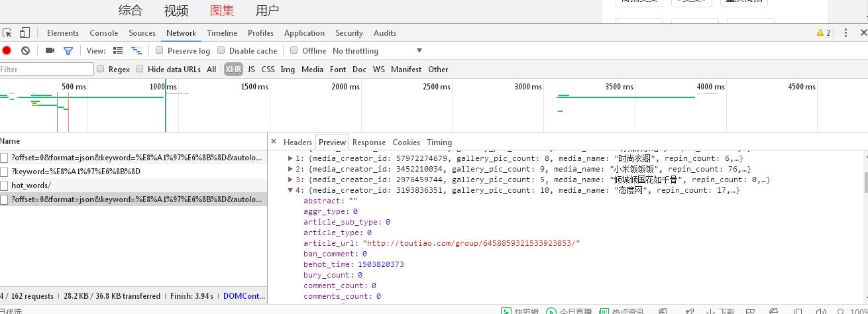Toggle capture screenshots camera icon
Screen dimensions: 868x314
[x=50, y=50]
